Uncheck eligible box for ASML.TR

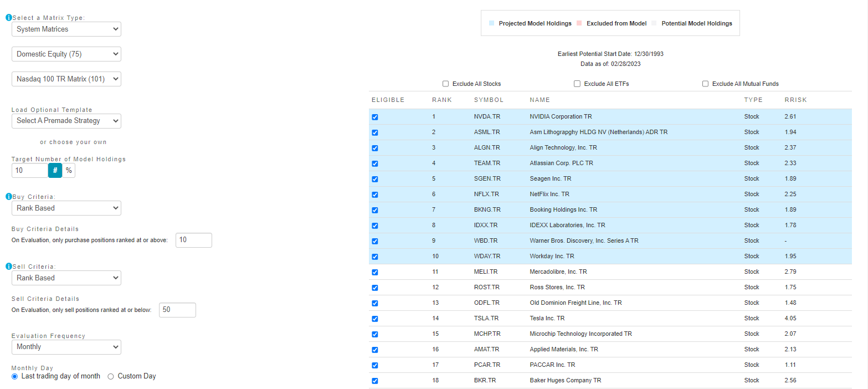[x=375, y=132]
